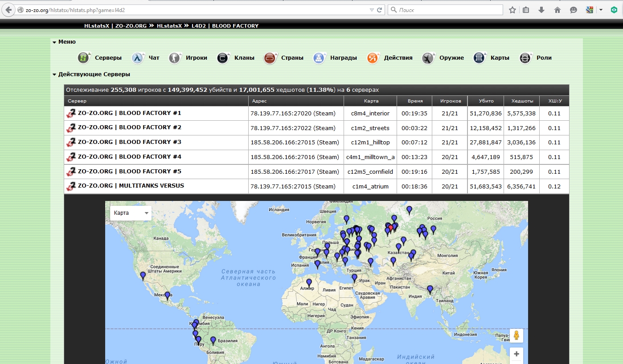Open the Оружие weapons icon
Image resolution: width=623 pixels, height=364 pixels.
click(428, 58)
